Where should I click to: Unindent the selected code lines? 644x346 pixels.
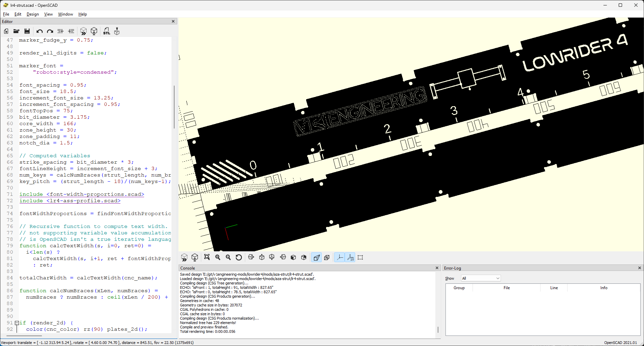point(61,31)
